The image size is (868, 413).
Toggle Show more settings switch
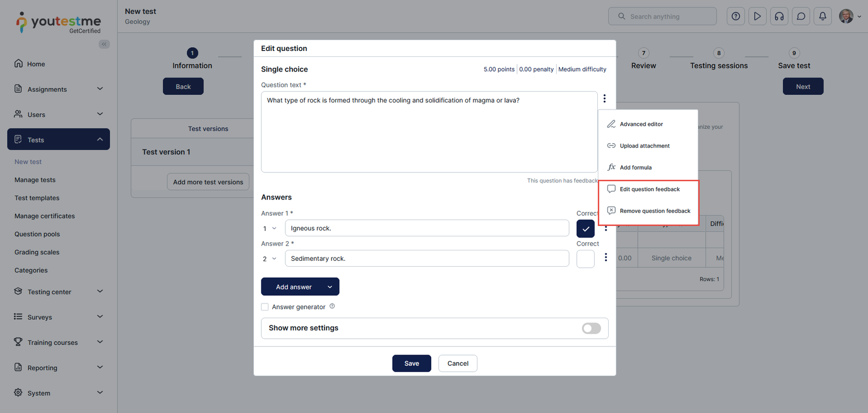click(591, 328)
